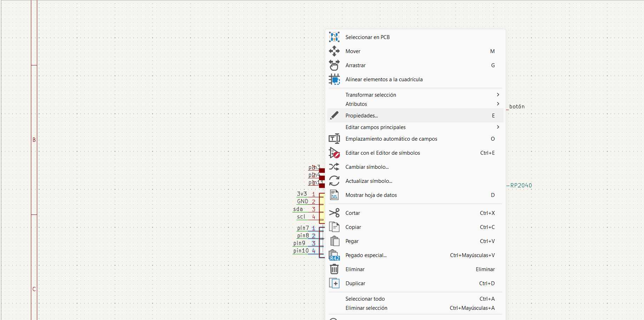Click the Eliminar trash icon
The height and width of the screenshot is (320, 644).
[x=335, y=269]
